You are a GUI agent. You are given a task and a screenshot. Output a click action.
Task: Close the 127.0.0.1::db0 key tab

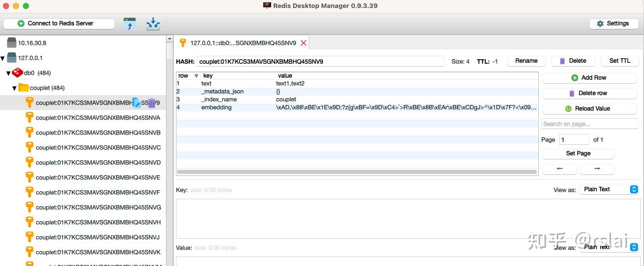tap(304, 43)
